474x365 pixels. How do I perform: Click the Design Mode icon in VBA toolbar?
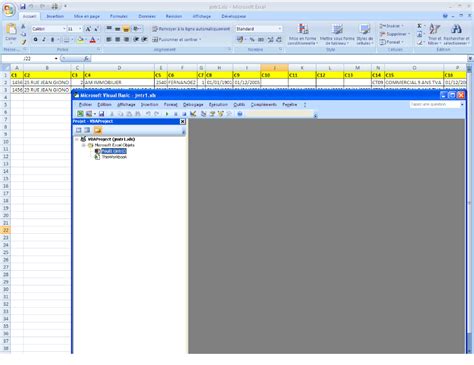tap(193, 114)
